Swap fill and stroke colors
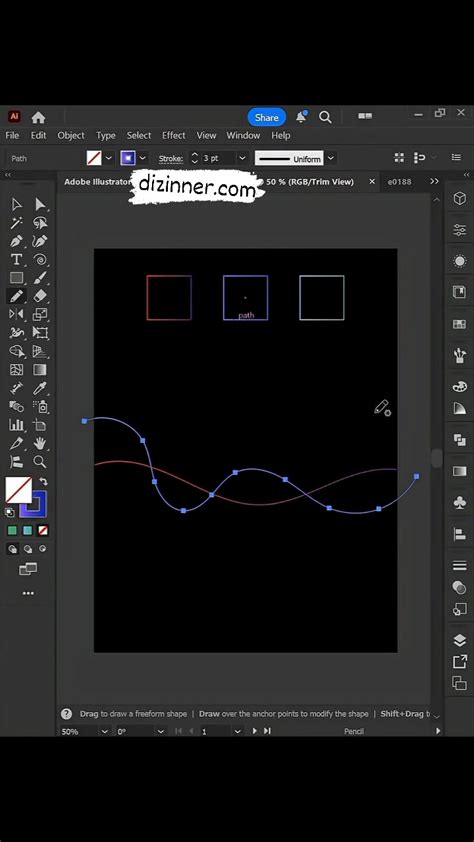The width and height of the screenshot is (474, 842). coord(44,482)
